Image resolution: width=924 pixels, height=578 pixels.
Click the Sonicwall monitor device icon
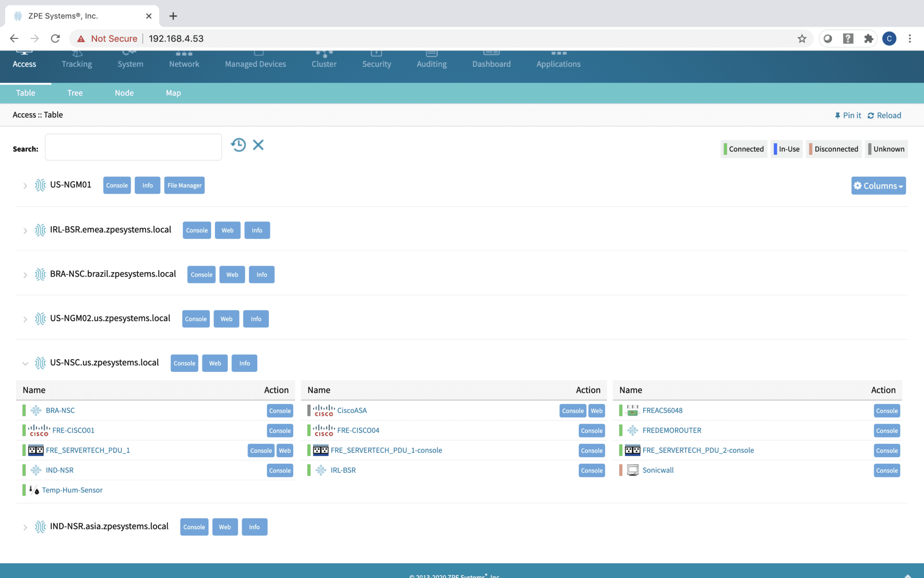point(632,470)
